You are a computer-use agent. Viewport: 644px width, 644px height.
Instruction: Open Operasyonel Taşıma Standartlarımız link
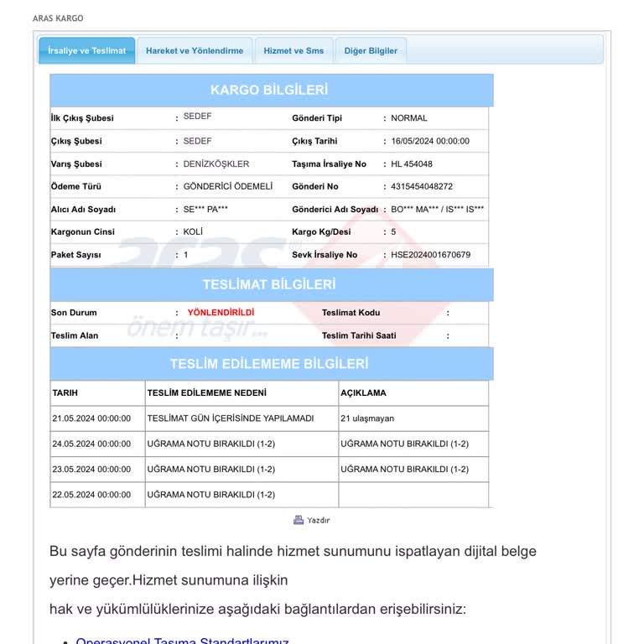coord(182,641)
